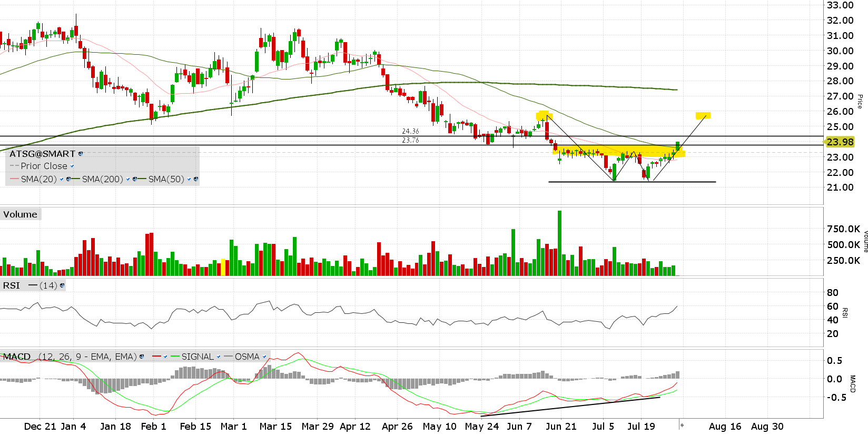Toggle the Prior Close line checkbox
The width and height of the screenshot is (868, 435).
point(72,166)
